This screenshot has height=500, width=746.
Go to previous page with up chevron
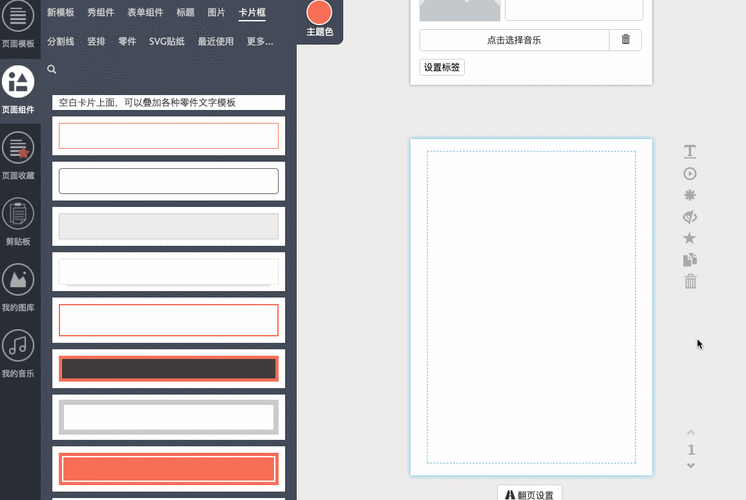[690, 433]
